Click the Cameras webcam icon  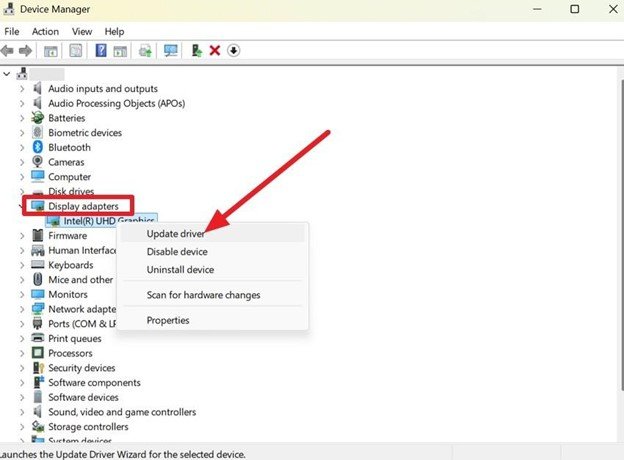(x=37, y=162)
